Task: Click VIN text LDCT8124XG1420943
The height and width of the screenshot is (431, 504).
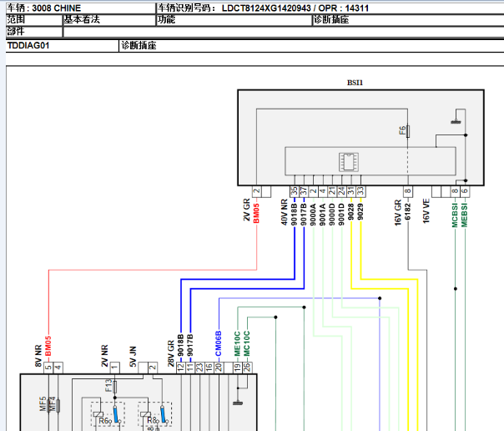Action: 266,8
